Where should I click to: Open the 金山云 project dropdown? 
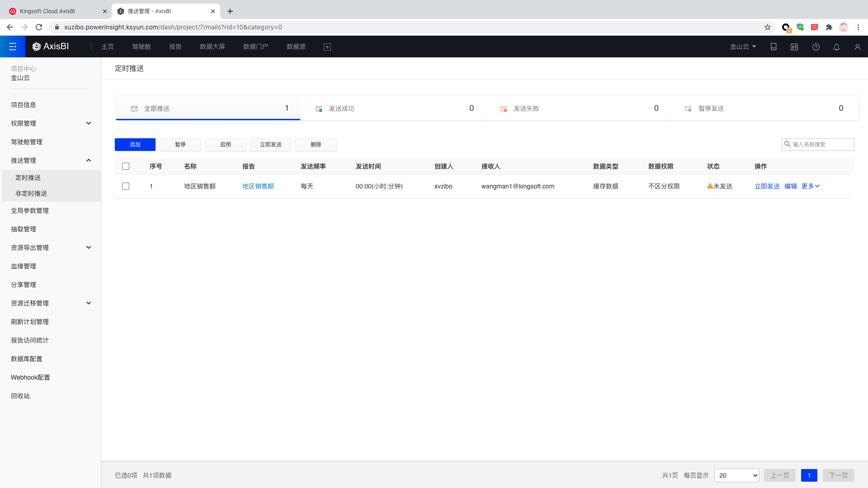point(743,47)
